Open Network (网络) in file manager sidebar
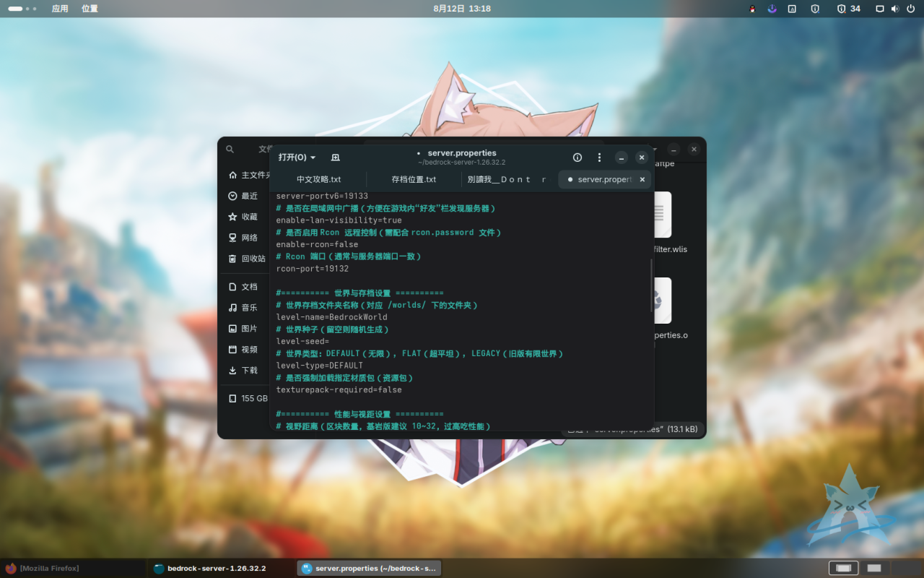 [243, 238]
